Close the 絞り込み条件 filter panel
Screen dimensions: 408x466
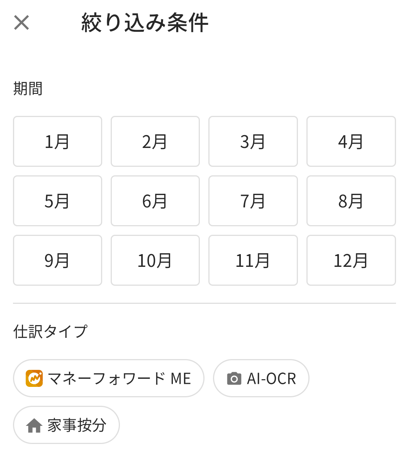click(x=21, y=23)
